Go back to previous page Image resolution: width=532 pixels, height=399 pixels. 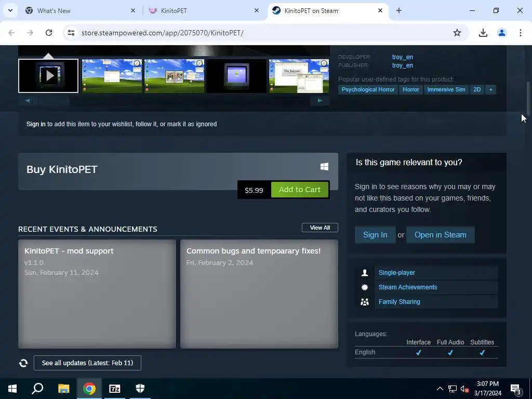[x=11, y=33]
